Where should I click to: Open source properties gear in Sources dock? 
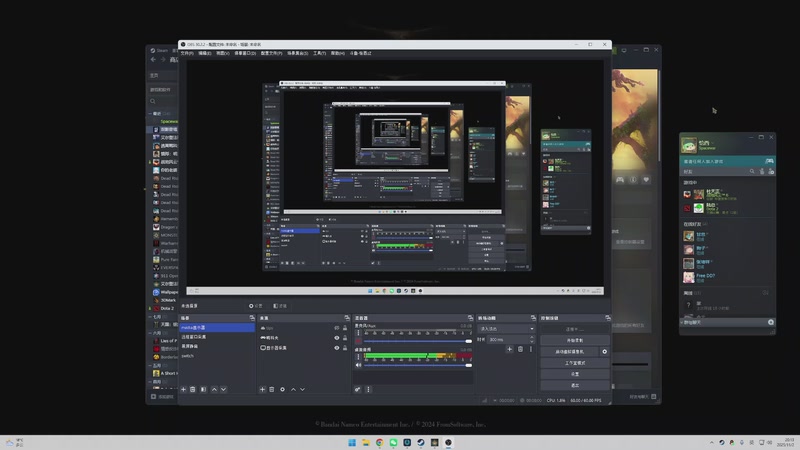[282, 389]
